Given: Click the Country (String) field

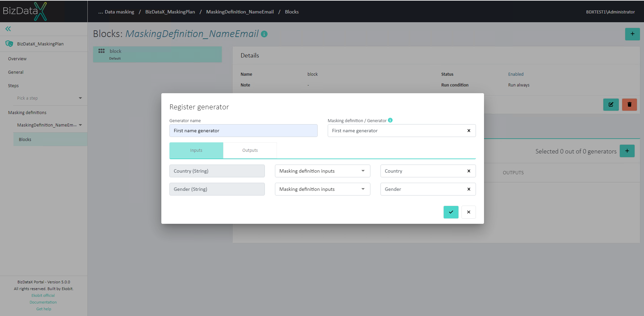Looking at the screenshot, I should 217,171.
